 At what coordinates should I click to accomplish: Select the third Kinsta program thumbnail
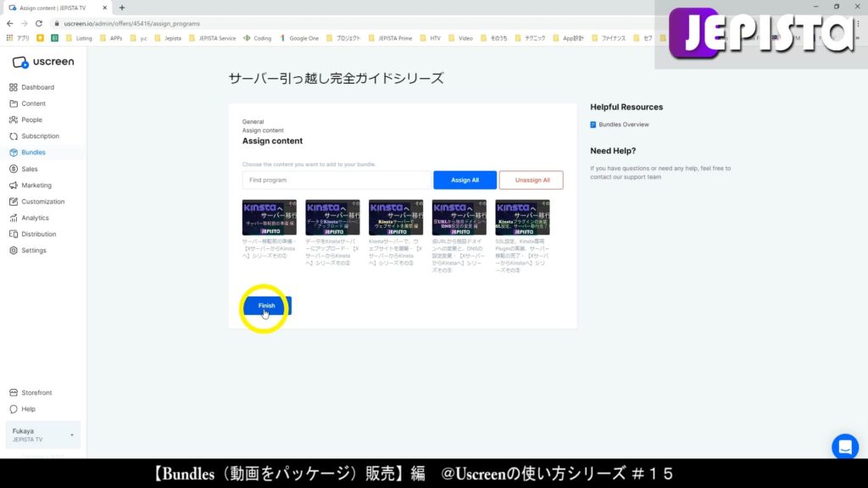396,218
